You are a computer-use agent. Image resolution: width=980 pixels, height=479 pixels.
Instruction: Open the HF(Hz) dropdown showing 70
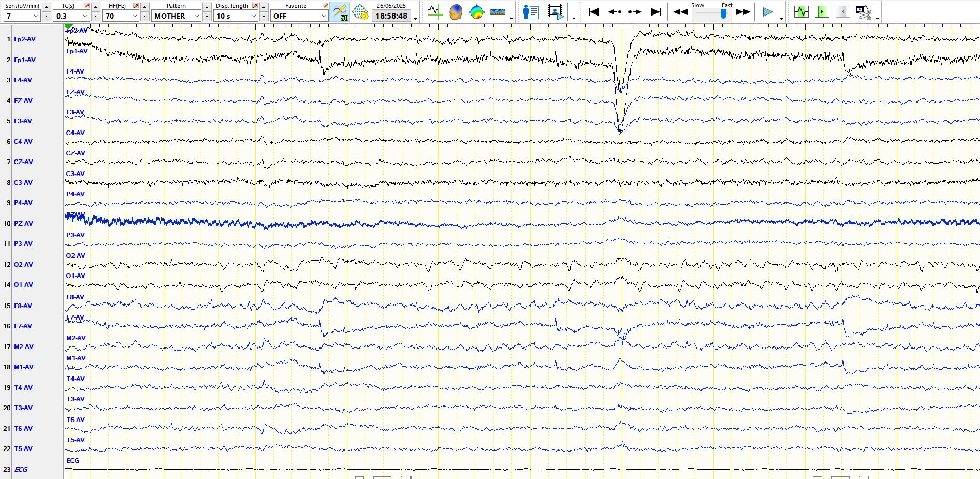[x=120, y=16]
